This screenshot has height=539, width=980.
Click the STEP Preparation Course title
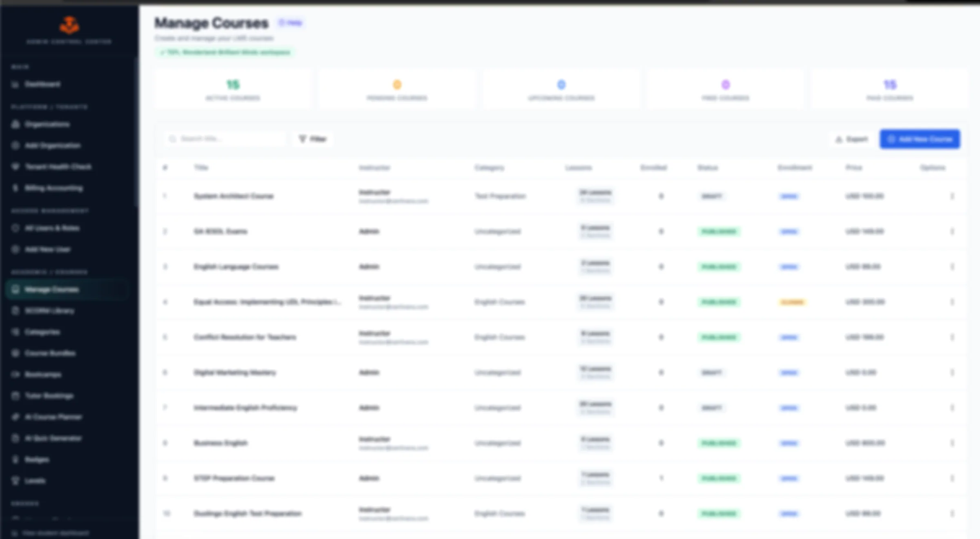pos(234,478)
